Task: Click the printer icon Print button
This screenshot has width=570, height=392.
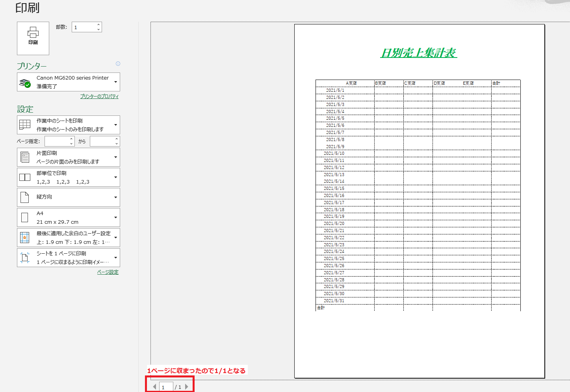Action: (x=33, y=38)
